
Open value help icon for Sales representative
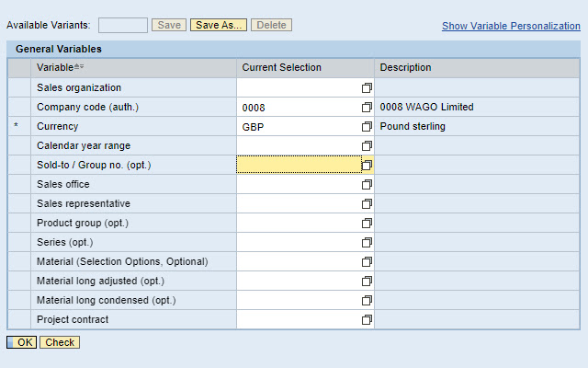click(x=367, y=204)
